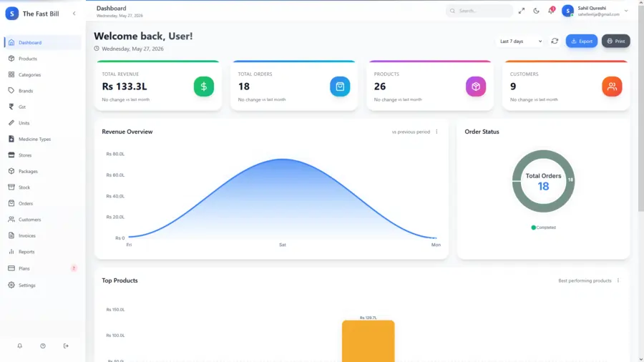Click 'Best performing products' label

point(585,280)
